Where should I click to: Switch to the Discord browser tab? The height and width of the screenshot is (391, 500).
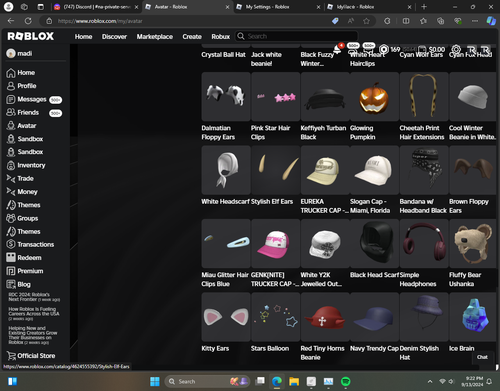click(x=96, y=7)
